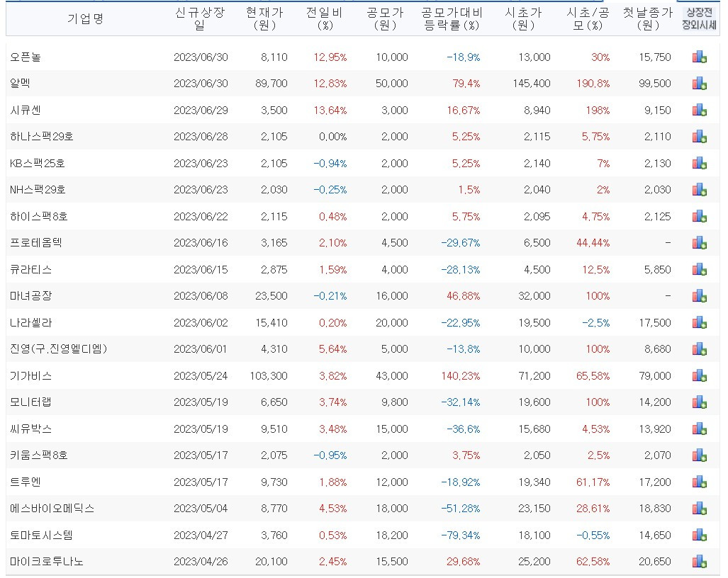Viewport: 728px width, 578px height.
Task: Open pre-listing OTC price icon for 씨유박스
Action: pyautogui.click(x=699, y=429)
